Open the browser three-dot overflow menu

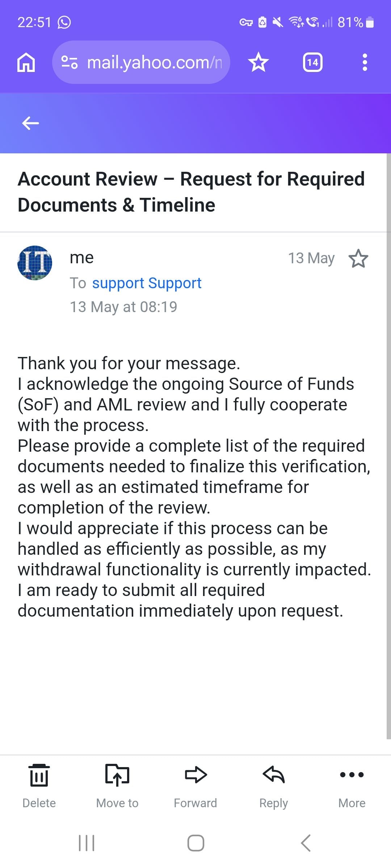click(x=365, y=62)
